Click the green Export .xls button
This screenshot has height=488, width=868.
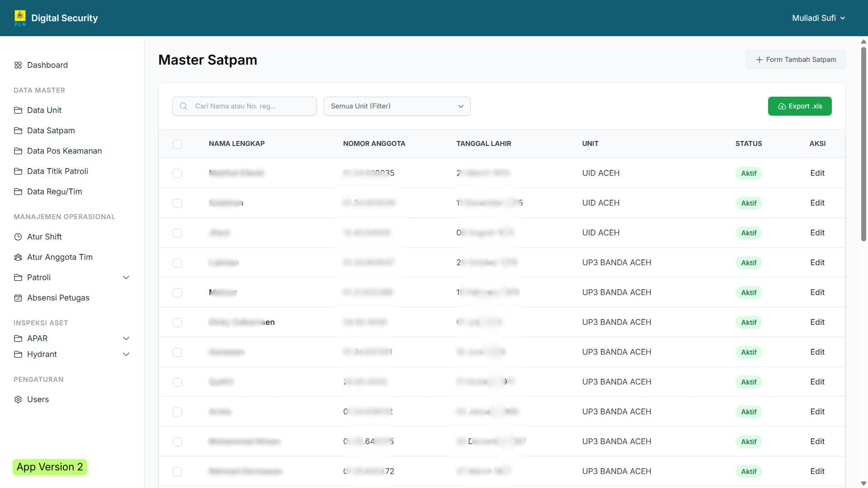click(x=800, y=106)
